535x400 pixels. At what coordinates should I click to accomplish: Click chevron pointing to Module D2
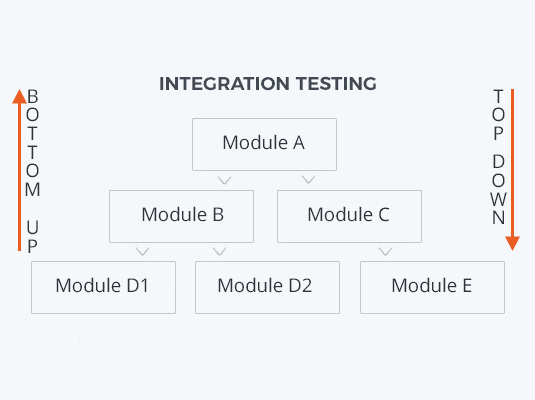coord(219,252)
